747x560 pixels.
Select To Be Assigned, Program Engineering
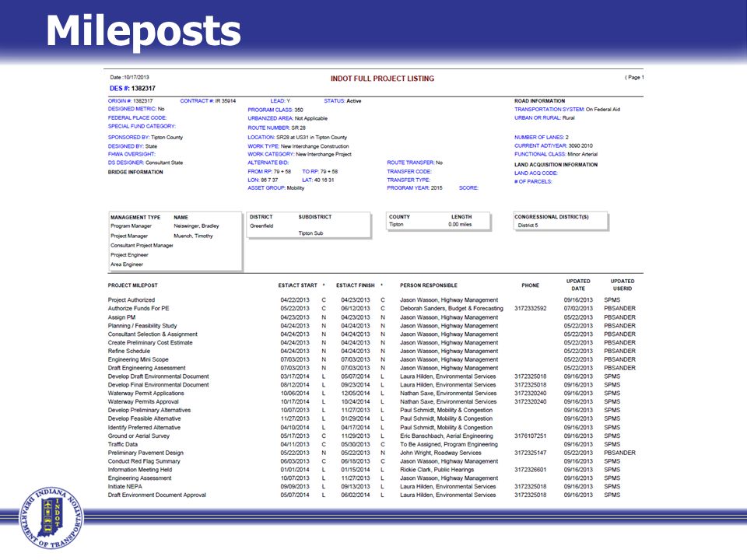coord(449,444)
